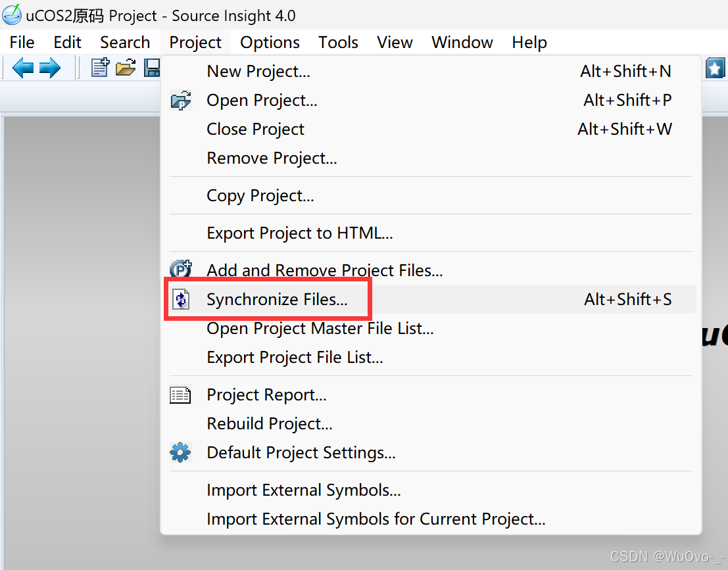Select Close Project from menu

coord(430,129)
